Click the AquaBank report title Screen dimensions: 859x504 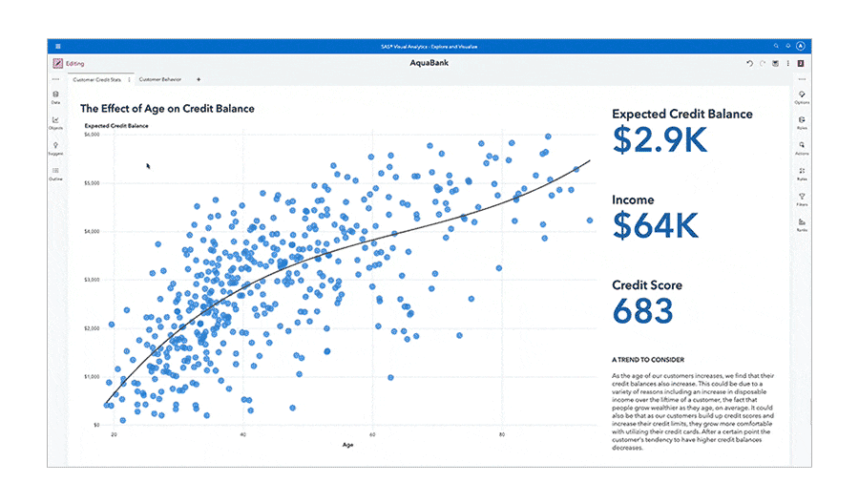coord(429,63)
